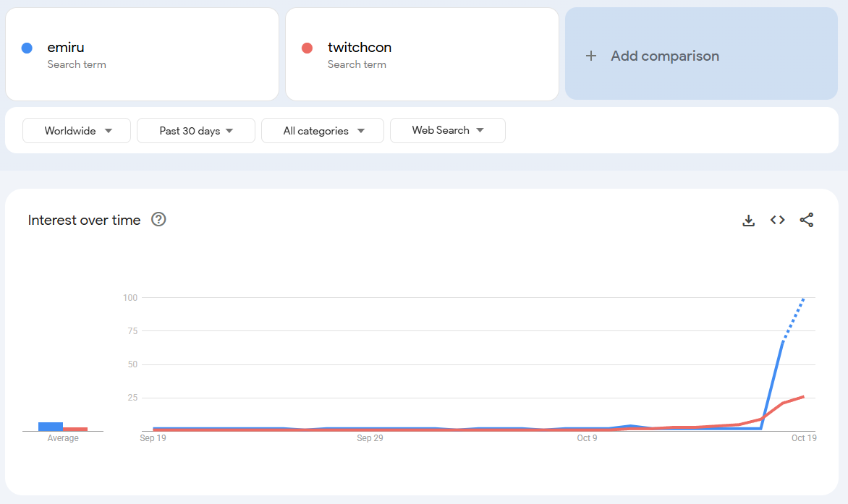Click the Sep 29 date label
This screenshot has height=504, width=848.
[370, 438]
